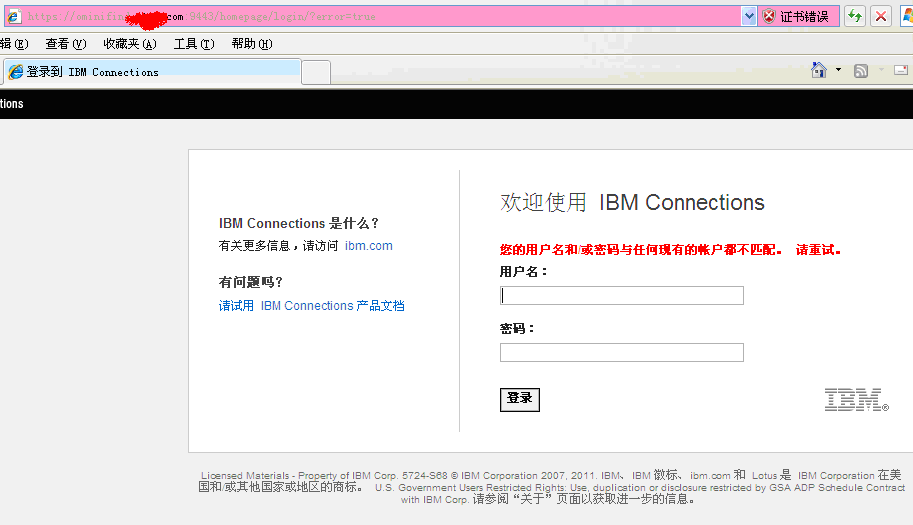Click the red login error message text
913x525 pixels.
670,250
